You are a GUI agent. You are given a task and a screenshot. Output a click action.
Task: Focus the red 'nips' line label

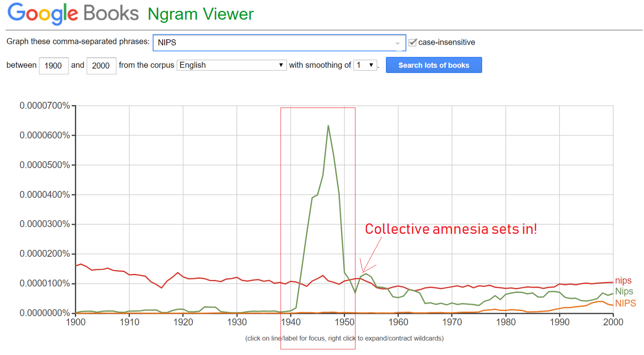(x=623, y=280)
